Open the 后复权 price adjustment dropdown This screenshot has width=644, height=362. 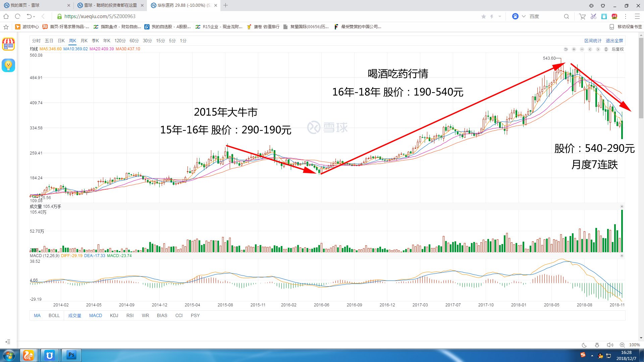pos(618,49)
